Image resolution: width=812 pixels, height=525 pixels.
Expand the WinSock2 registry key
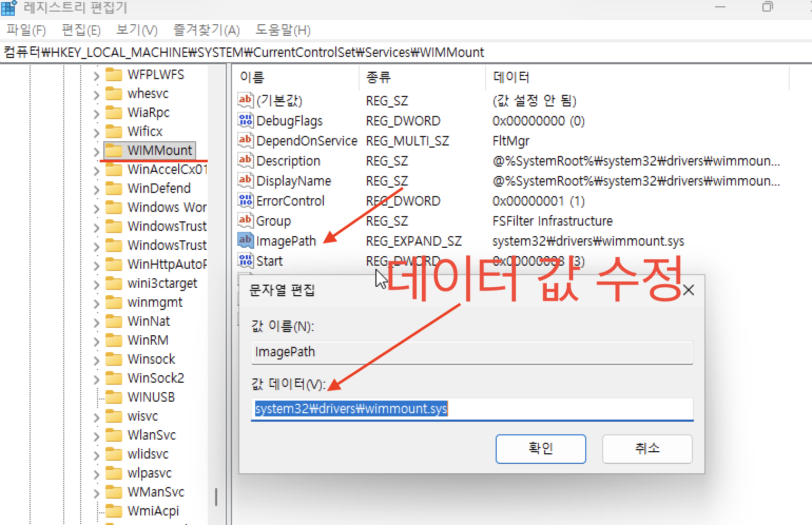pyautogui.click(x=96, y=378)
